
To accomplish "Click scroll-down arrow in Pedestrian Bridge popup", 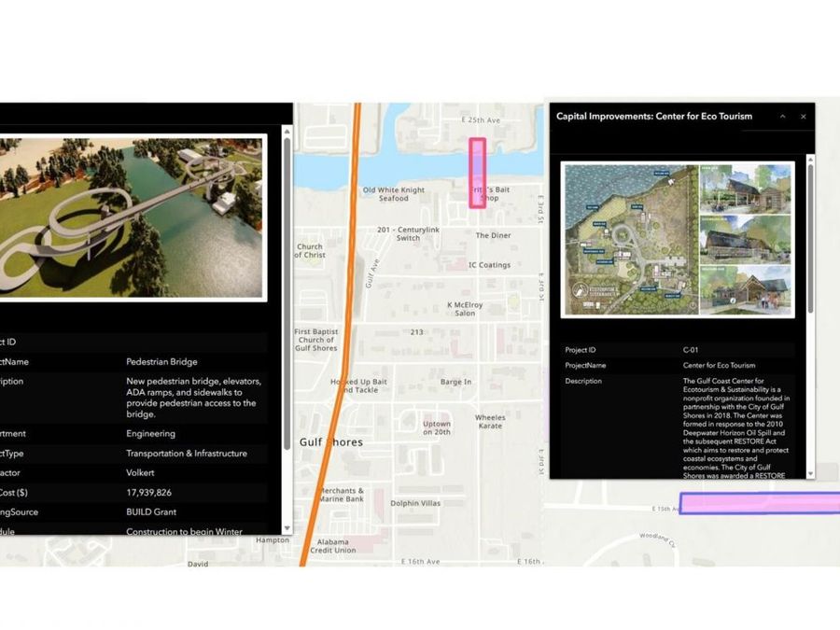I will [x=286, y=529].
